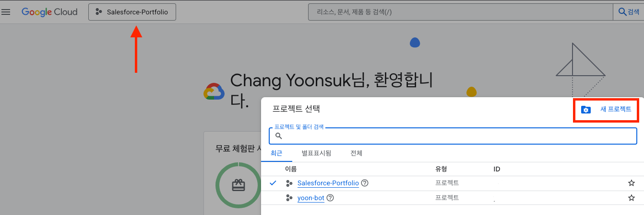Click the 프로젝트 선택 dialog title

pos(296,109)
